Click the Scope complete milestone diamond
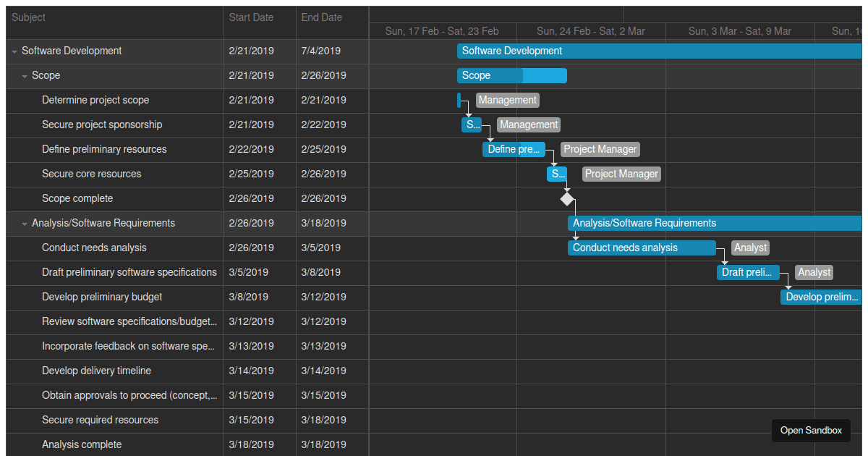This screenshot has width=868, height=456. (x=567, y=198)
